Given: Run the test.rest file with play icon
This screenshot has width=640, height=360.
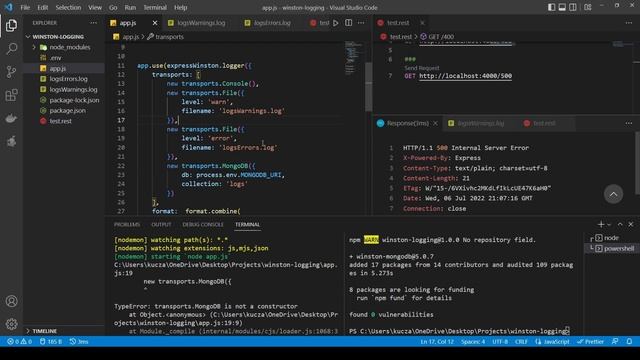Looking at the screenshot, I should pyautogui.click(x=336, y=23).
